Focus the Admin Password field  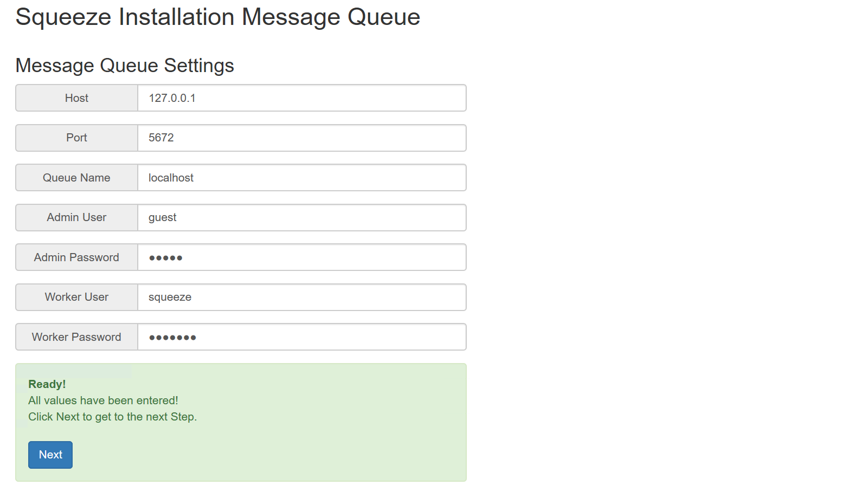click(301, 257)
